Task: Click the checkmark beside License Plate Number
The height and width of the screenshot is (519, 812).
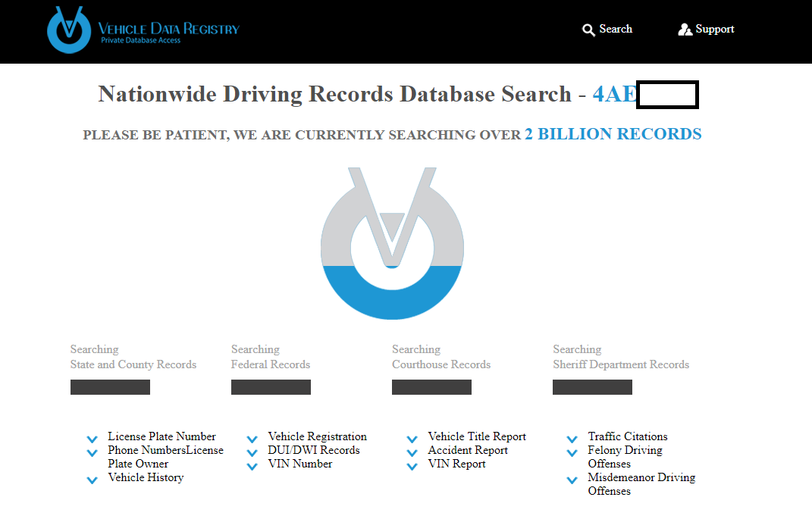Action: point(92,439)
